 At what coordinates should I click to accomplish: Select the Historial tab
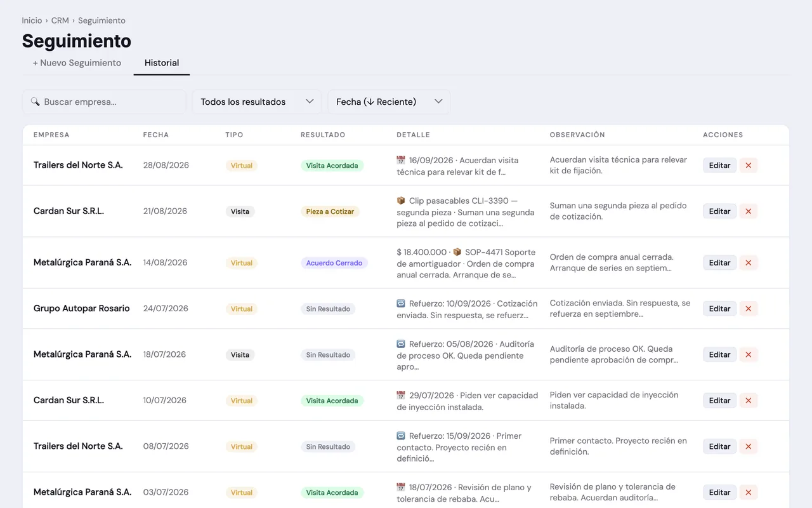pos(162,63)
